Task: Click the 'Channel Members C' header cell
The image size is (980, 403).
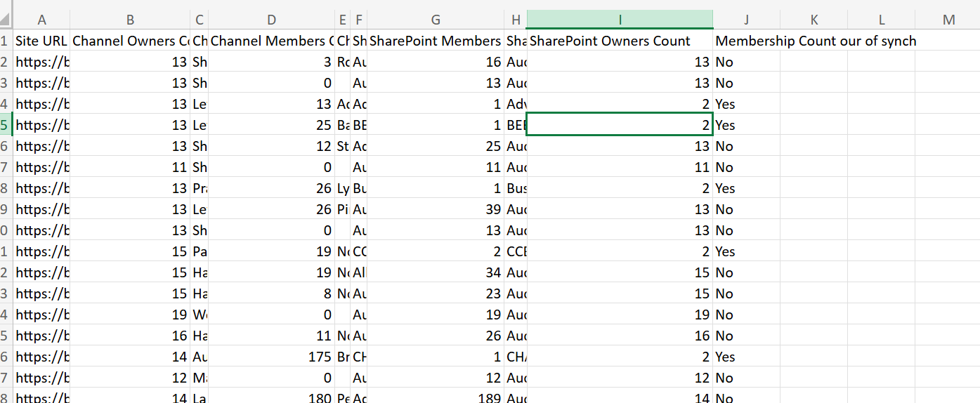Action: pyautogui.click(x=272, y=41)
